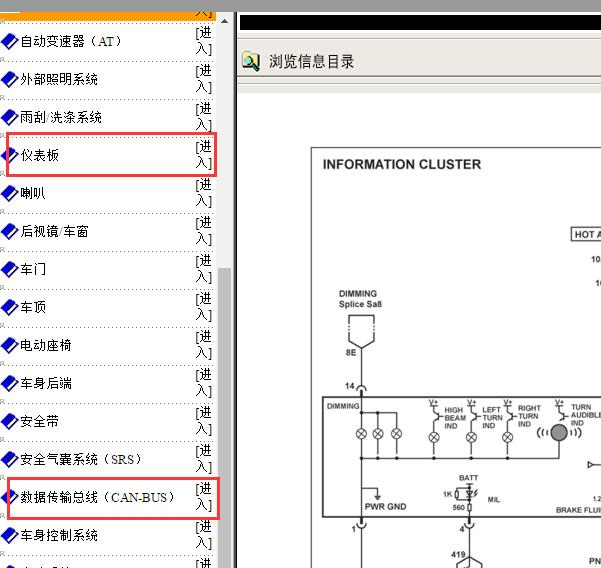Open the 安全带 entry
Screen dimensions: 601x568
[39, 421]
